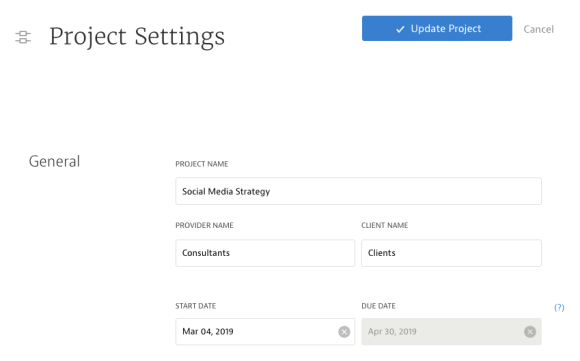Image resolution: width=580 pixels, height=361 pixels.
Task: Clear the Due Date with x icon
Action: pos(530,332)
